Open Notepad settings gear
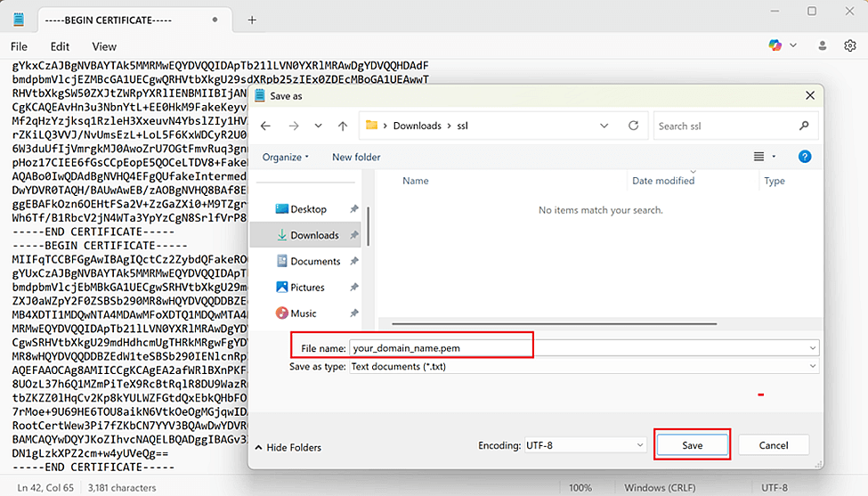Screen dimensions: 868x496 point(849,45)
